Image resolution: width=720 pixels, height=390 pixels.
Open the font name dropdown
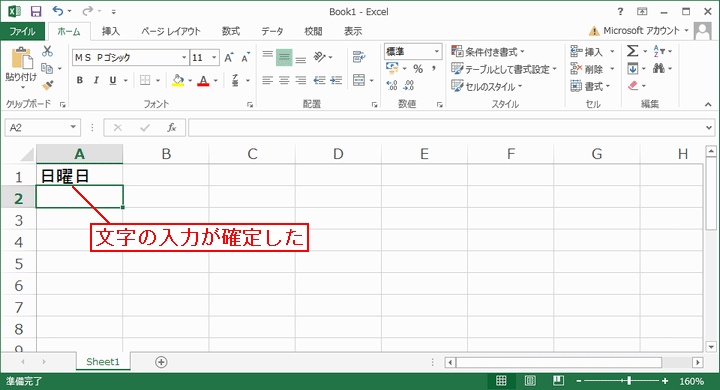(184, 57)
